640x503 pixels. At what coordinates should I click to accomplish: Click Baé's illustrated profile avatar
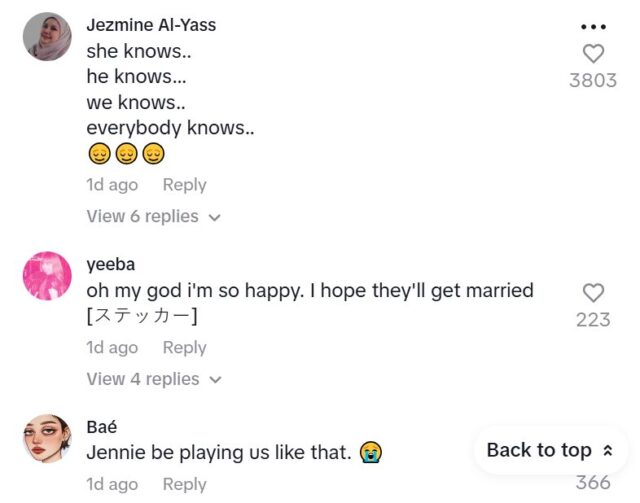tap(47, 439)
